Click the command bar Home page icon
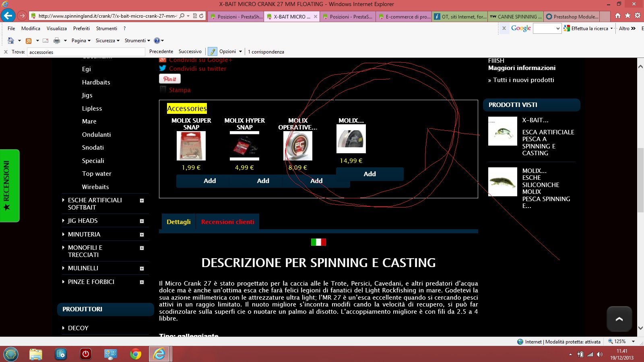This screenshot has width=644, height=362. pyautogui.click(x=11, y=41)
